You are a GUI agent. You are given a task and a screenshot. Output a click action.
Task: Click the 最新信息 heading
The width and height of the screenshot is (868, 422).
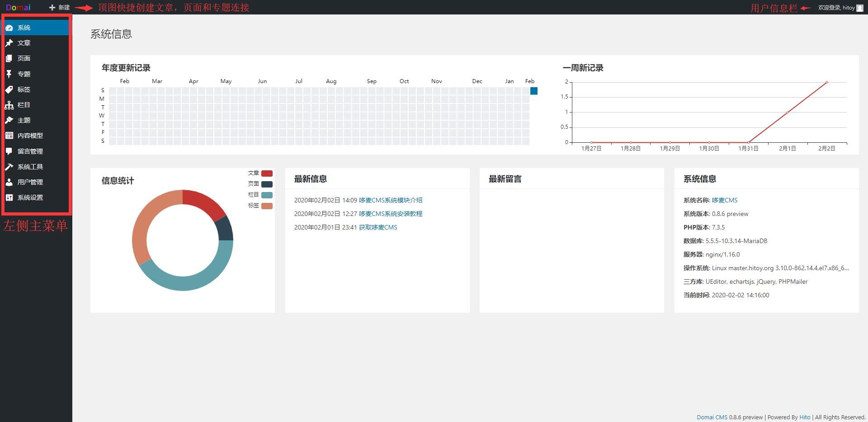point(311,179)
